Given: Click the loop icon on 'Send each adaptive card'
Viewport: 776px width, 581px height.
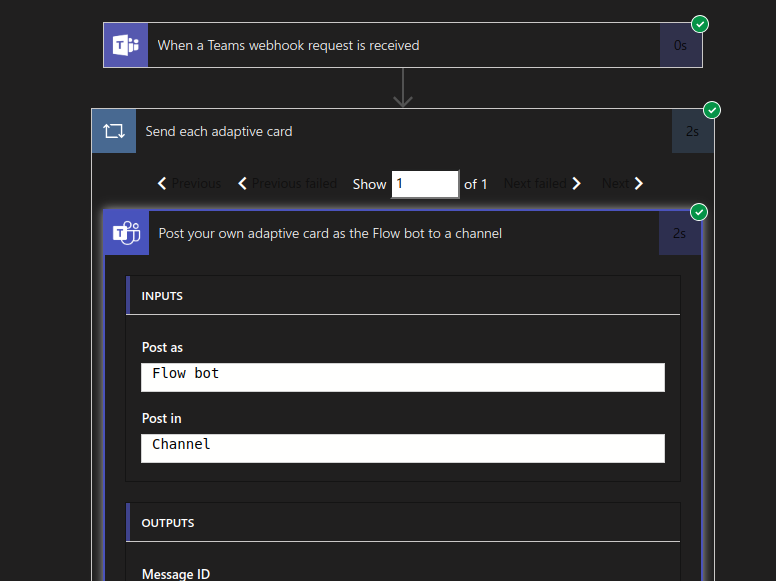Looking at the screenshot, I should pos(114,131).
